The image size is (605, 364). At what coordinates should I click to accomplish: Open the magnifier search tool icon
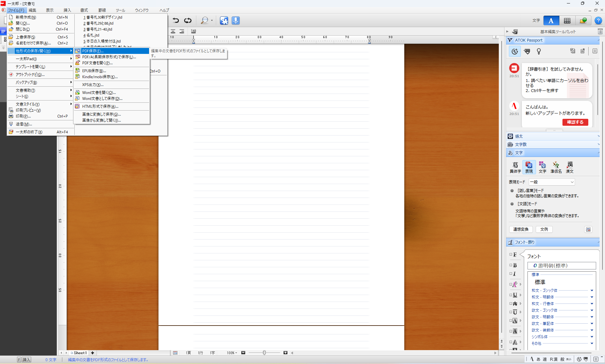[x=205, y=20]
